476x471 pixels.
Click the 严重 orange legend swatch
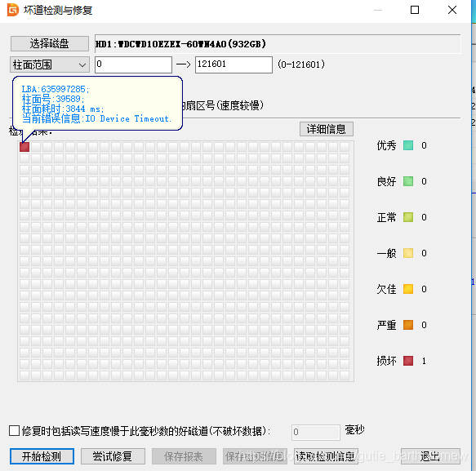(x=408, y=325)
